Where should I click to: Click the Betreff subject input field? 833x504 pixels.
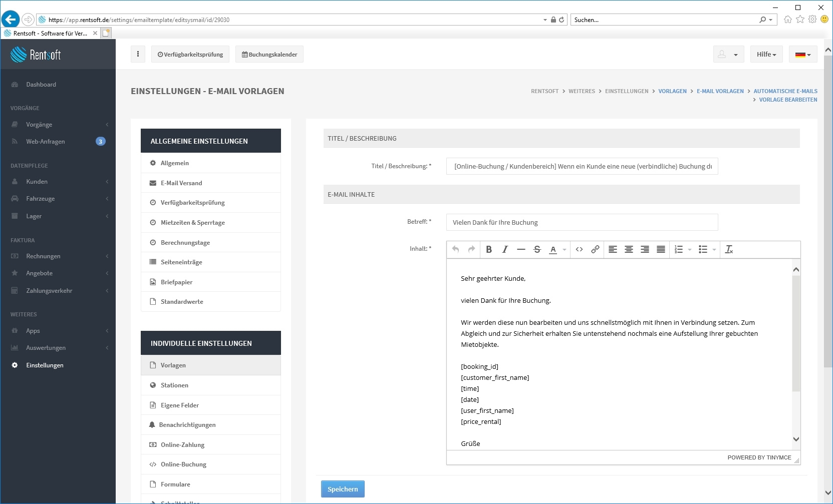pyautogui.click(x=582, y=222)
